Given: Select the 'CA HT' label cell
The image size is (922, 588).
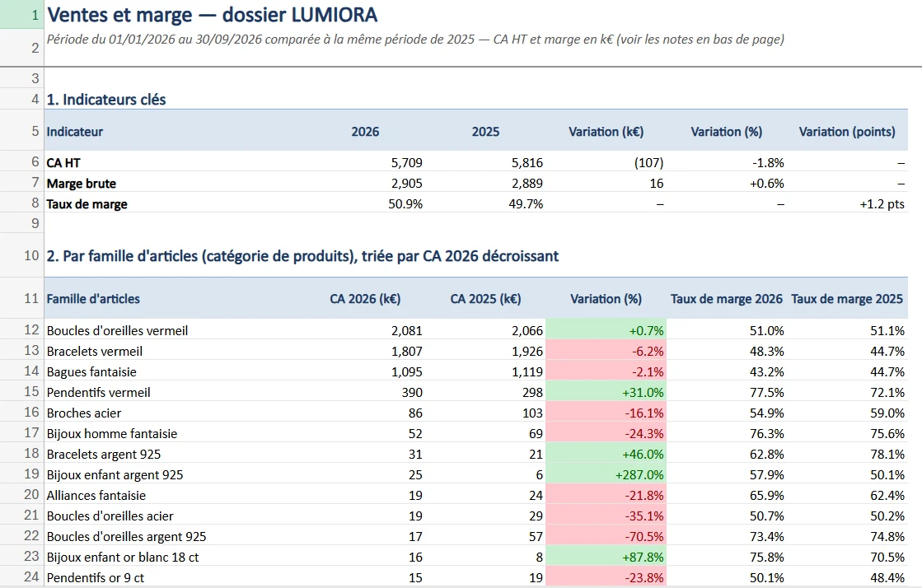Looking at the screenshot, I should (x=176, y=161).
